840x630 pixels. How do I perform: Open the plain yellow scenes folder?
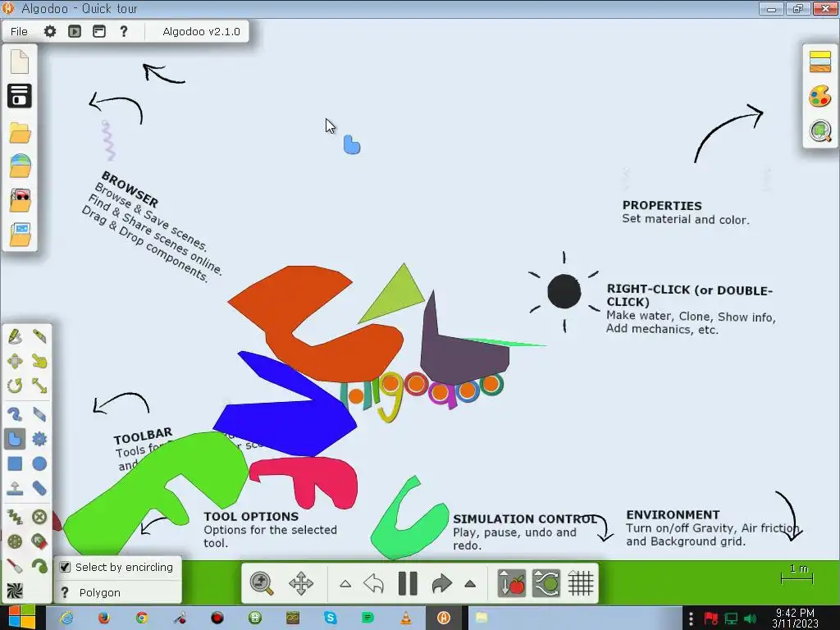tap(20, 133)
